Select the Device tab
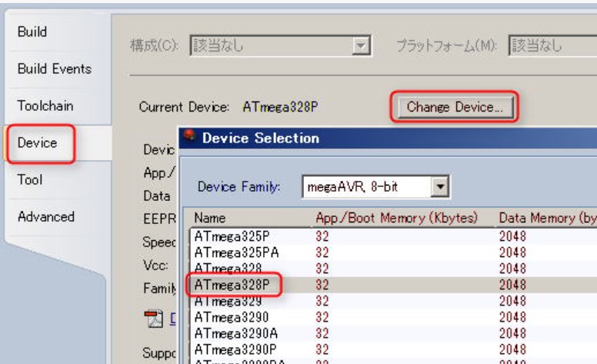The height and width of the screenshot is (364, 597). tap(37, 143)
